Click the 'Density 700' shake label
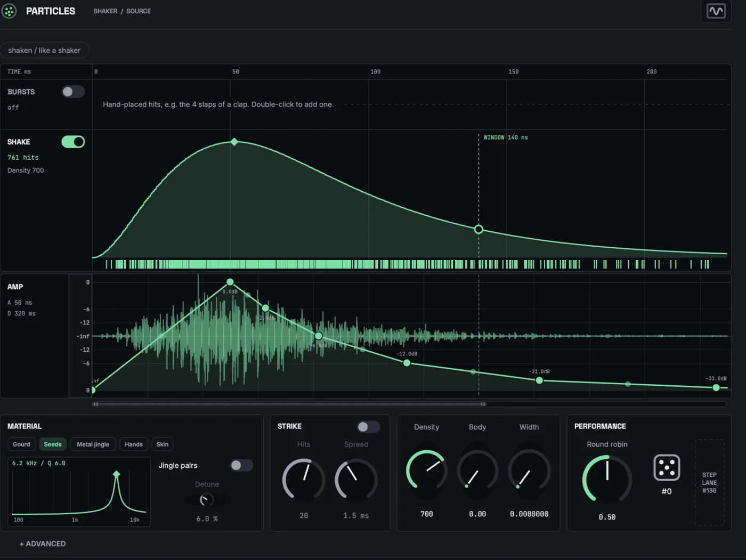This screenshot has width=746, height=560. pos(26,171)
